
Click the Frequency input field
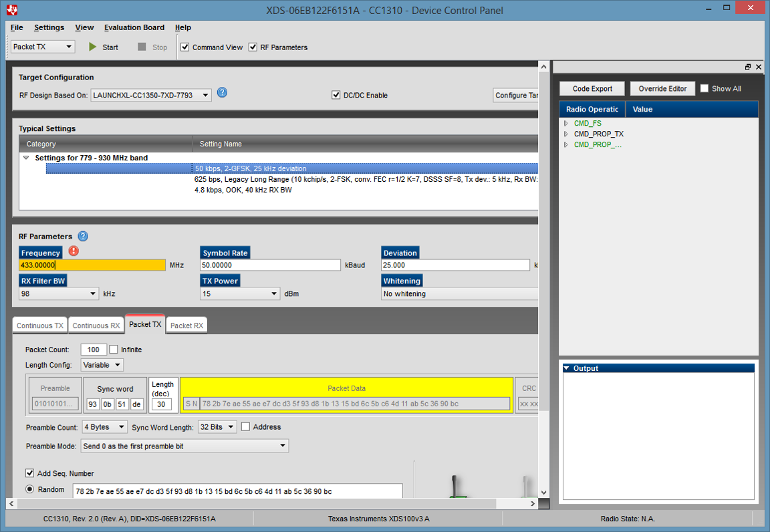click(92, 265)
